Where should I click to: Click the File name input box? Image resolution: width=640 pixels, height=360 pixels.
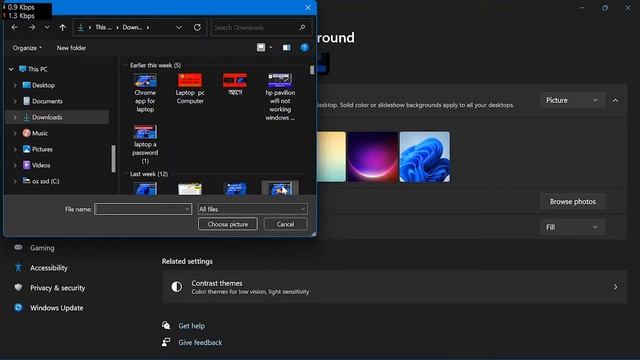[x=142, y=209]
